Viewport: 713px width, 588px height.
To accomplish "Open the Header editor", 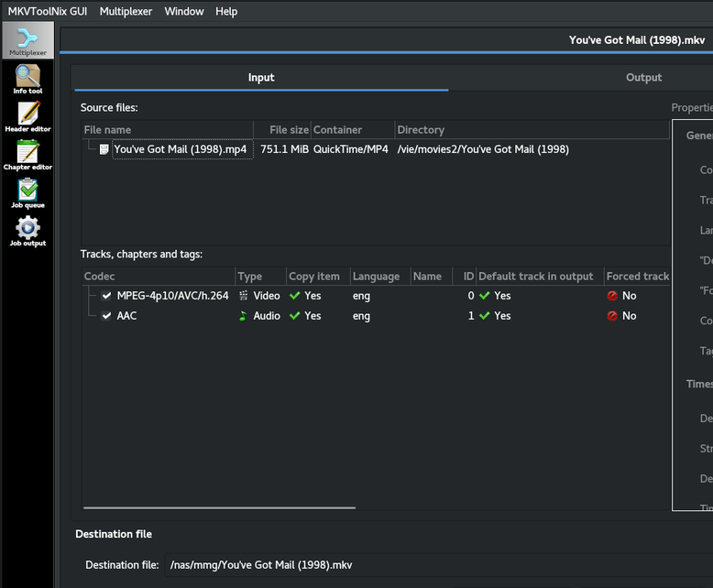I will tap(27, 116).
